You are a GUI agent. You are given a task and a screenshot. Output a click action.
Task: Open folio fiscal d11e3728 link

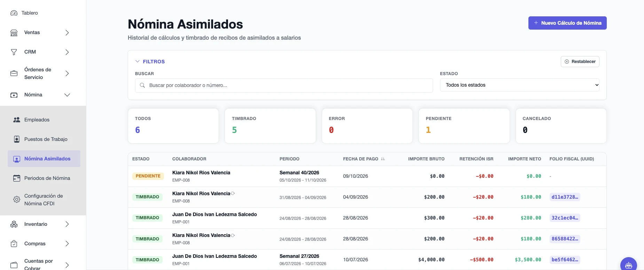565,197
